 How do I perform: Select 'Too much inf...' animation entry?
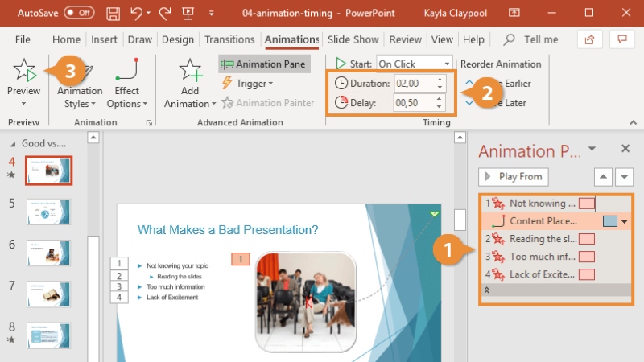(556, 257)
